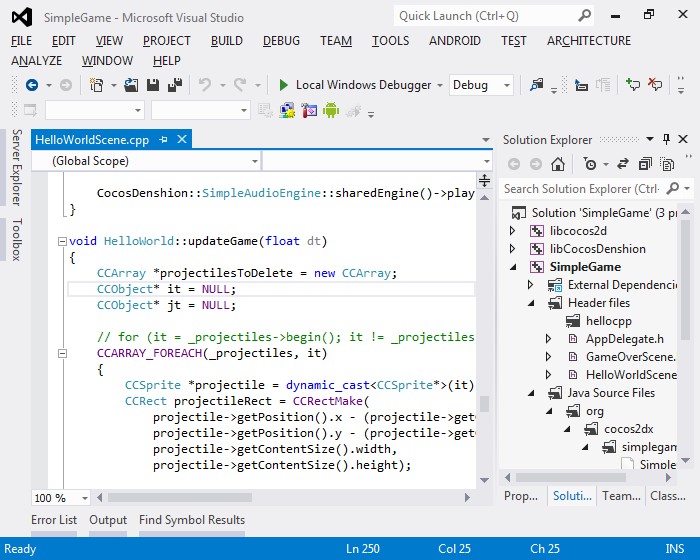This screenshot has height=560, width=700.
Task: Click the editor horizontal scrollbar thumb
Action: (x=180, y=497)
